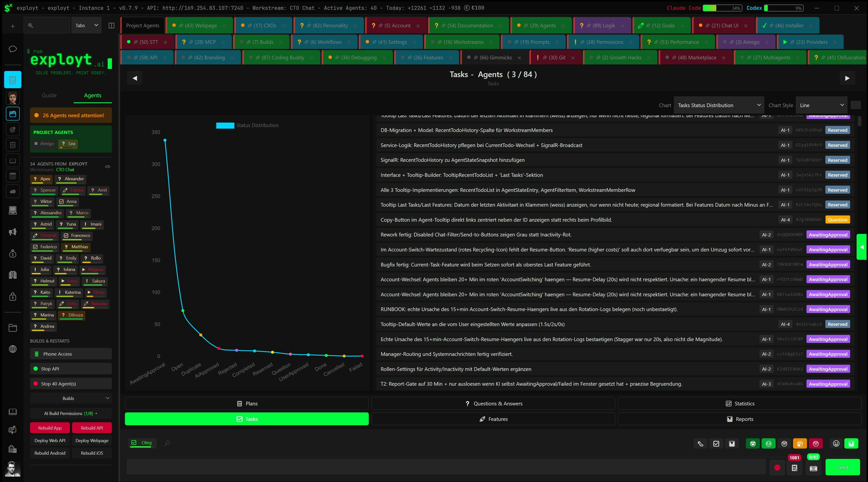Go to next view with right arrow
The image size is (868, 482).
(x=847, y=78)
